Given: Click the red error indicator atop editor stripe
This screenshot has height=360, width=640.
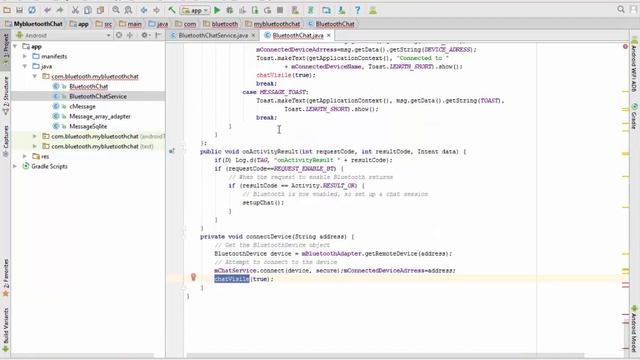Looking at the screenshot, I should (625, 47).
